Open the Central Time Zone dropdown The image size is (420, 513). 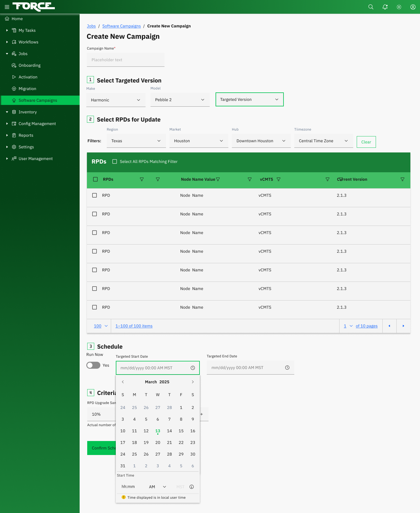pos(324,141)
